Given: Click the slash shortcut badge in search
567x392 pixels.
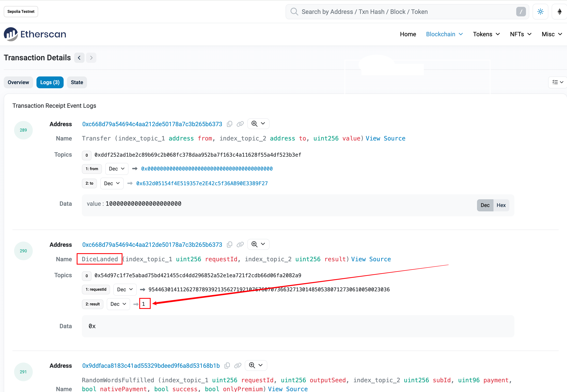Looking at the screenshot, I should click(x=521, y=12).
